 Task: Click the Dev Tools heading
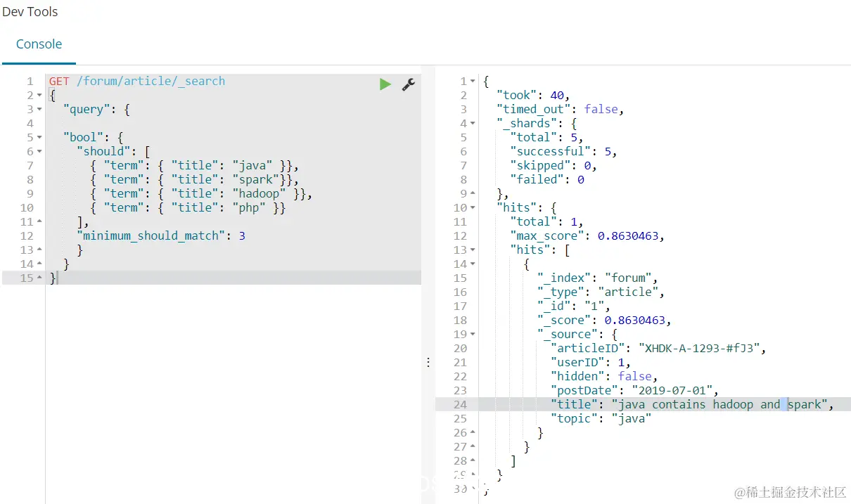click(x=30, y=12)
